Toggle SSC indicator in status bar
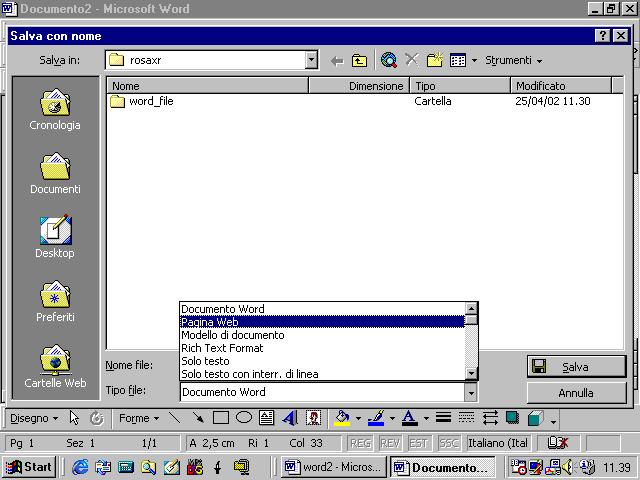Screen dimensions: 640x480 tap(448, 443)
